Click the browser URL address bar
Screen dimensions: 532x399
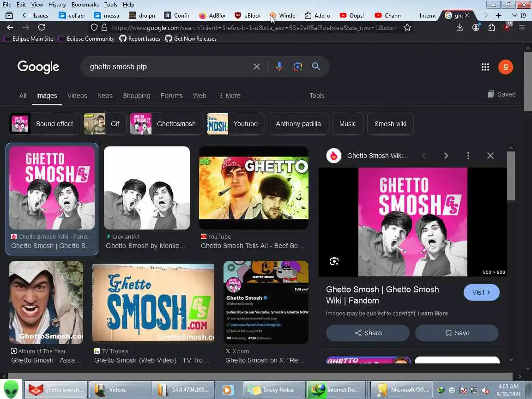[254, 28]
